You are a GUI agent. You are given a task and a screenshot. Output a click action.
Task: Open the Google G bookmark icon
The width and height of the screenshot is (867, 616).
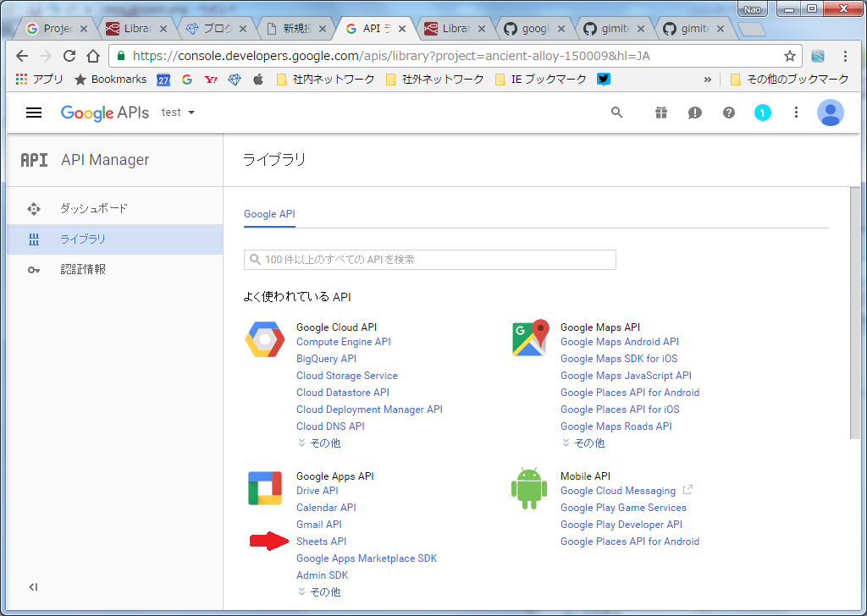tap(187, 80)
